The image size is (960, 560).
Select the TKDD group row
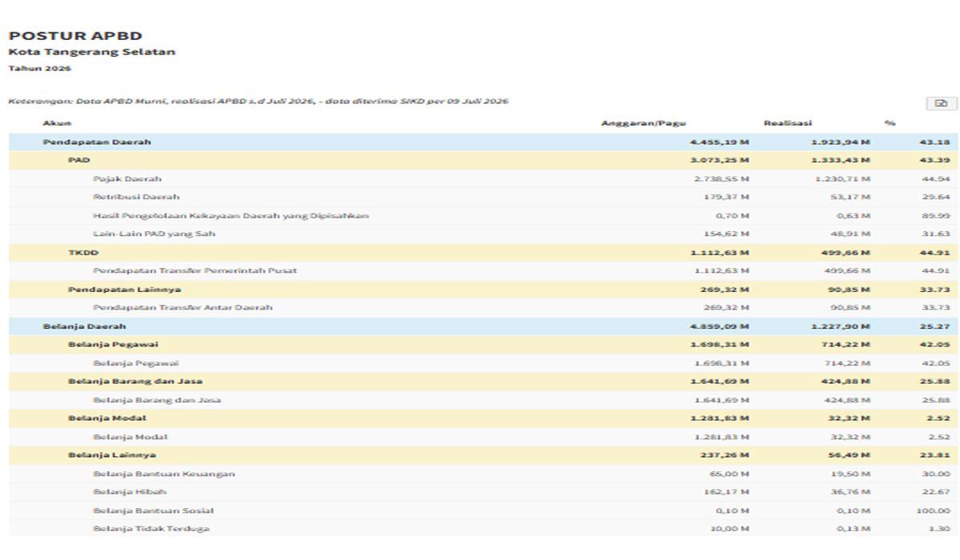coord(480,253)
